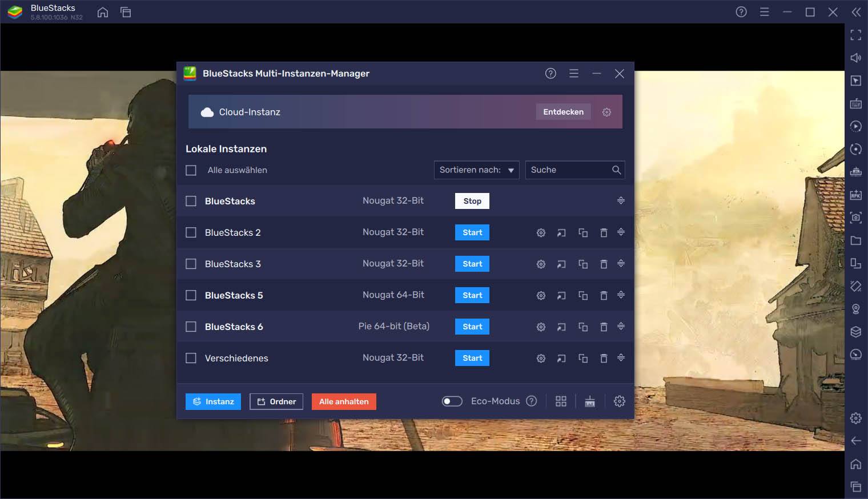Image resolution: width=868 pixels, height=499 pixels.
Task: Use reorder handle on BlueStacks 2 row
Action: tap(621, 232)
